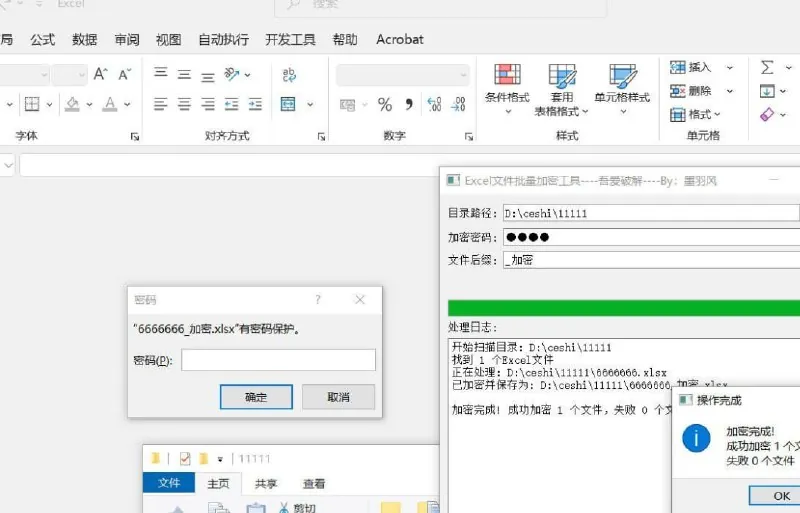Expand the borders dropdown arrow

coord(49,105)
